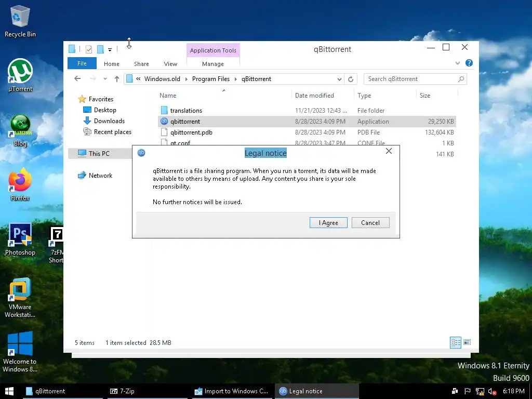Open the qBittorrent Explorer taskbar button
The width and height of the screenshot is (532, 399).
point(63,391)
